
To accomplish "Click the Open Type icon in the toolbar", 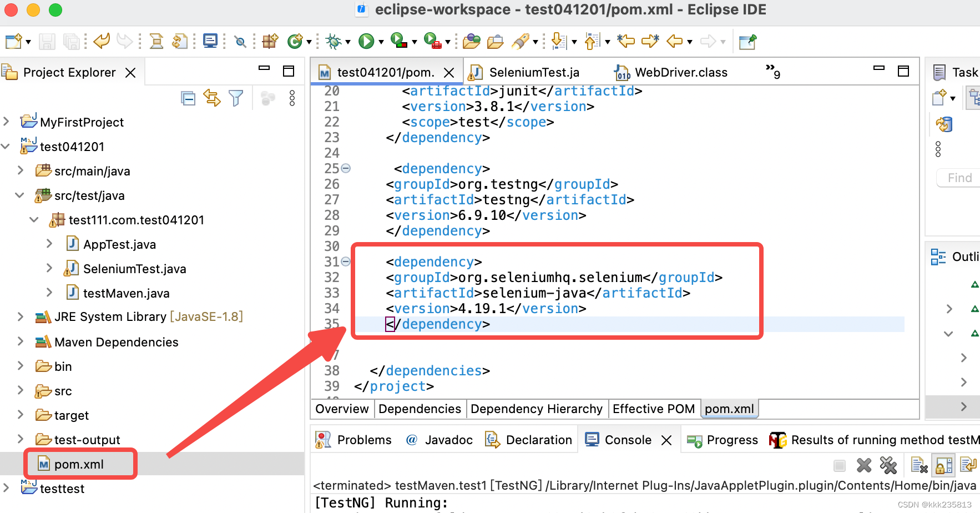I will point(471,41).
